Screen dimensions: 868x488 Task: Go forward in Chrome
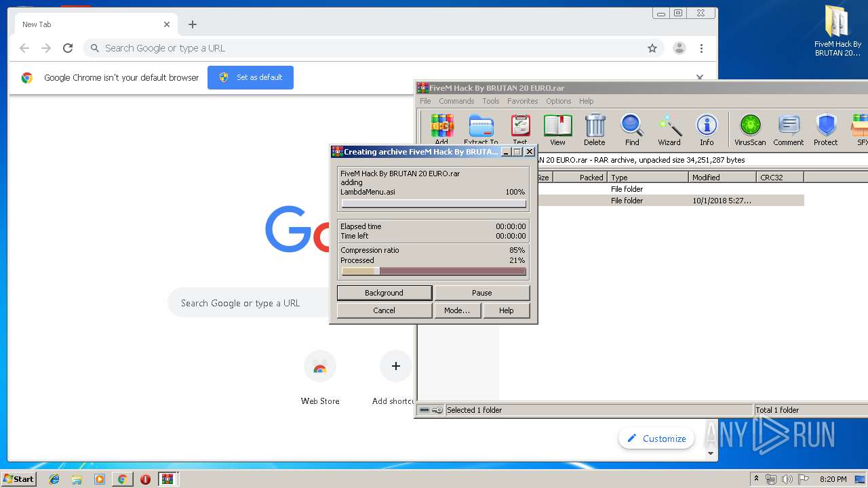coord(46,48)
